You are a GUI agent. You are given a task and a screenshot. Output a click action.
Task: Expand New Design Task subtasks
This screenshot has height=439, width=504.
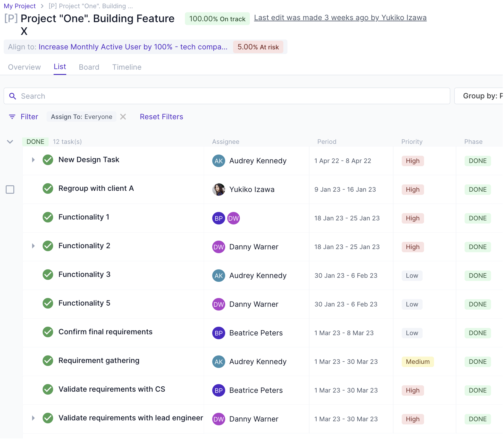[x=33, y=160]
